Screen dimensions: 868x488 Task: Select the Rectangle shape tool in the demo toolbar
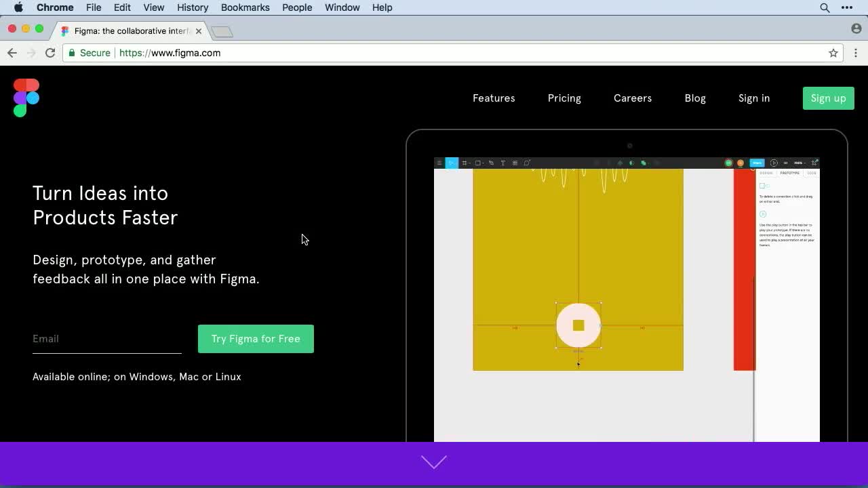(478, 163)
